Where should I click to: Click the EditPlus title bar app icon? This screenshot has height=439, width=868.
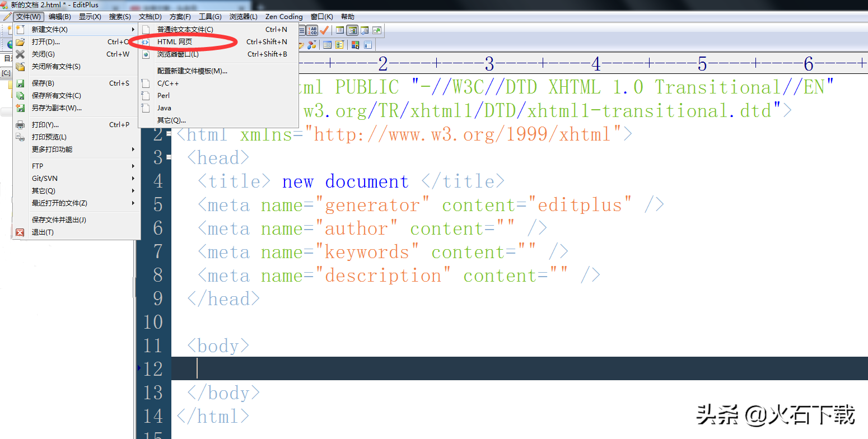4,4
